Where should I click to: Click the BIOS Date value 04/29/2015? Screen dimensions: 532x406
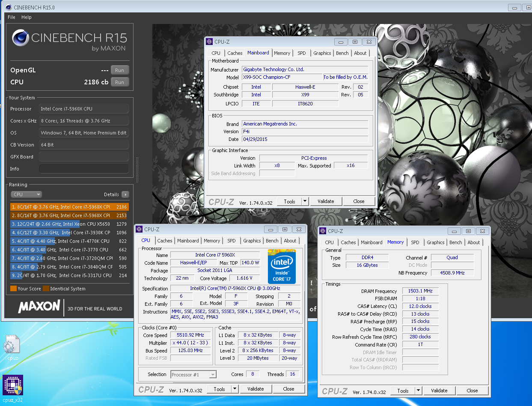click(x=305, y=139)
